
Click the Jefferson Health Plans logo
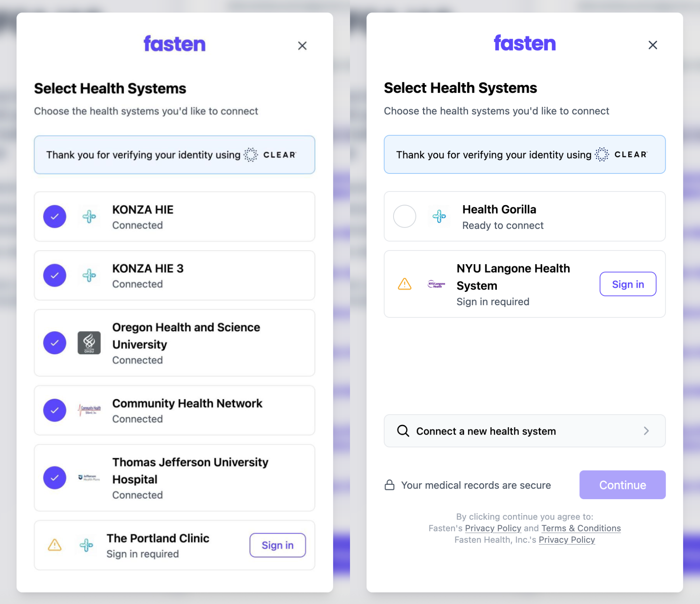pyautogui.click(x=89, y=478)
